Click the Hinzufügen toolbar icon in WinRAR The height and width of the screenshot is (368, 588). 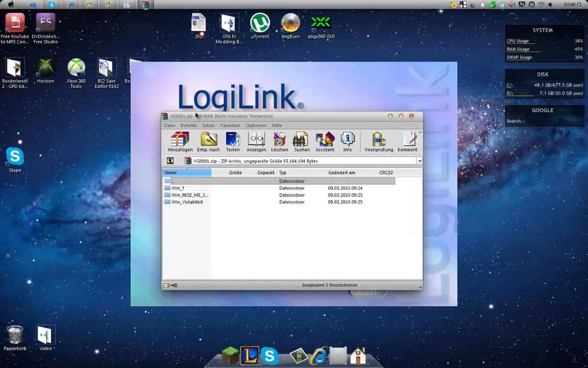(x=180, y=142)
